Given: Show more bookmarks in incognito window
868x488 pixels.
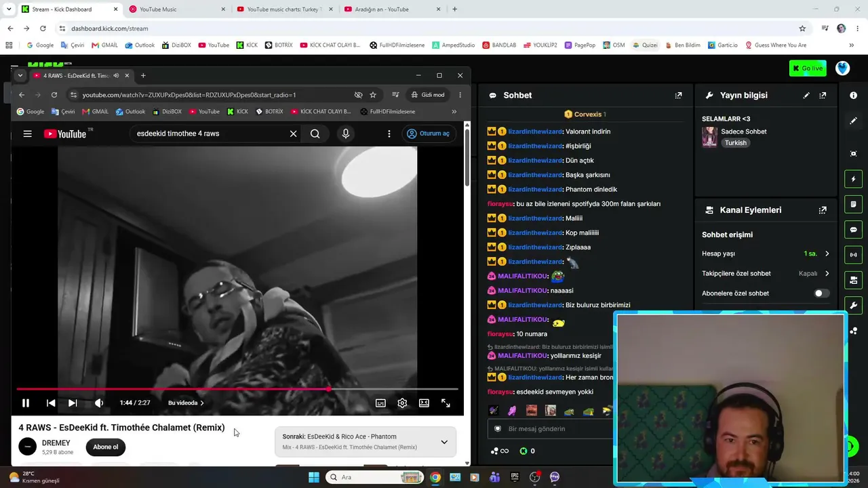Looking at the screenshot, I should coord(454,111).
